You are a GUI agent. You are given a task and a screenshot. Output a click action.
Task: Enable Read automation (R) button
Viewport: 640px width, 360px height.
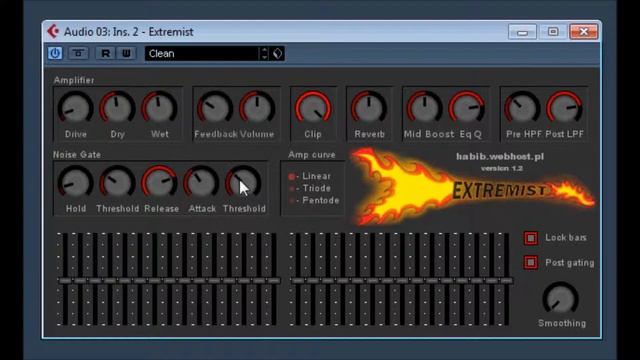[x=105, y=53]
